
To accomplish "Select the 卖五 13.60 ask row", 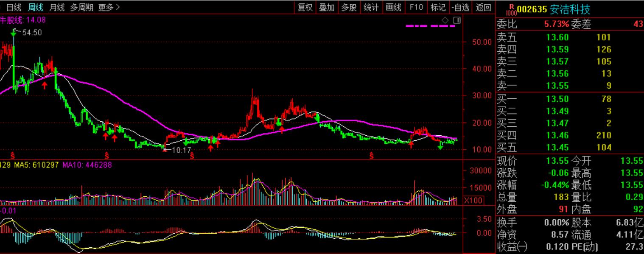I will 570,37.
